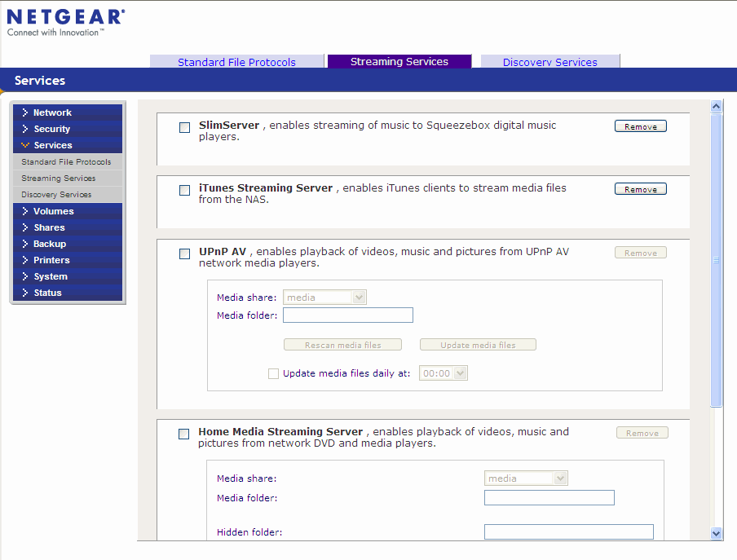Expand the System menu arrow
737x560 pixels.
25,276
